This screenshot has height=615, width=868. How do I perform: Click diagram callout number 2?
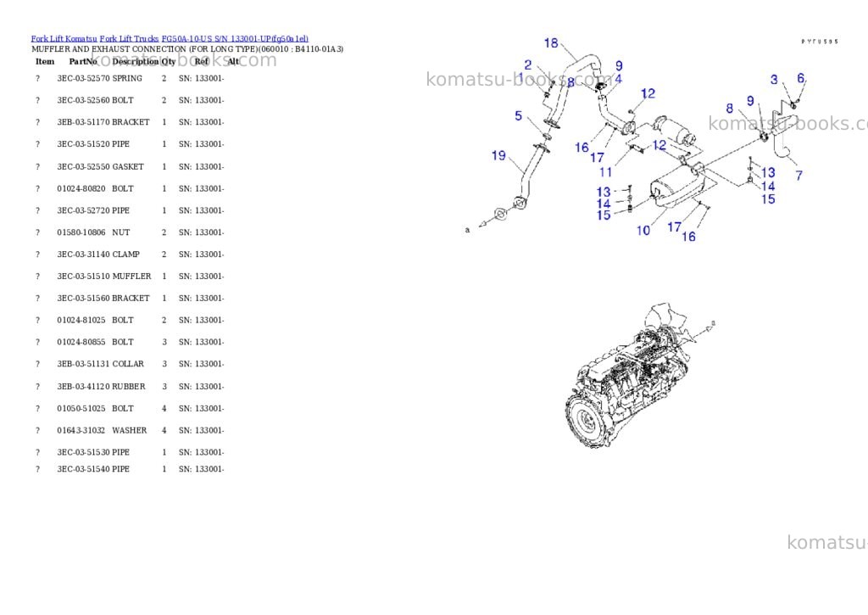(528, 65)
